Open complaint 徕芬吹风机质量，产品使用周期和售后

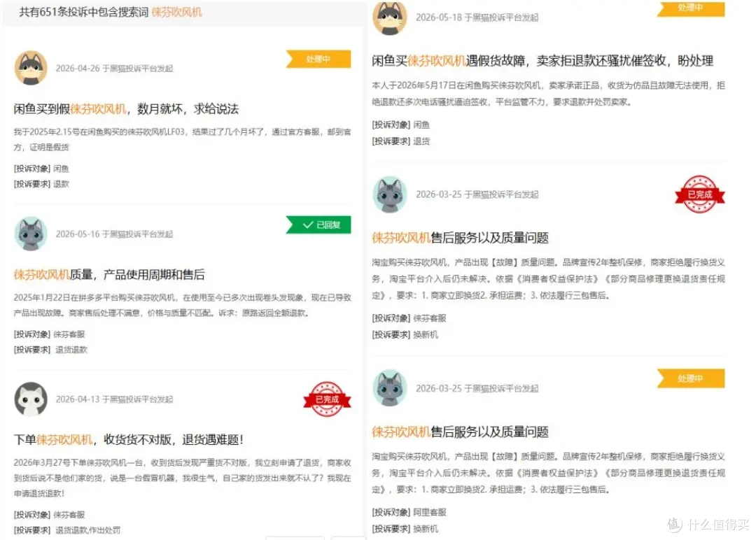click(x=109, y=275)
